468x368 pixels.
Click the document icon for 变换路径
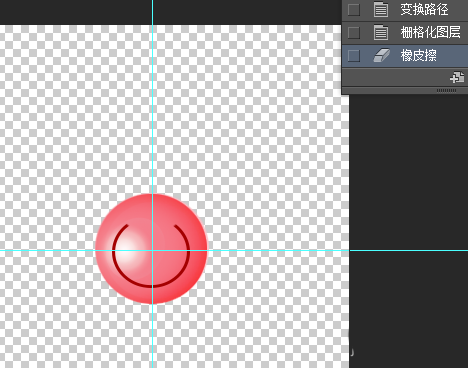[381, 9]
